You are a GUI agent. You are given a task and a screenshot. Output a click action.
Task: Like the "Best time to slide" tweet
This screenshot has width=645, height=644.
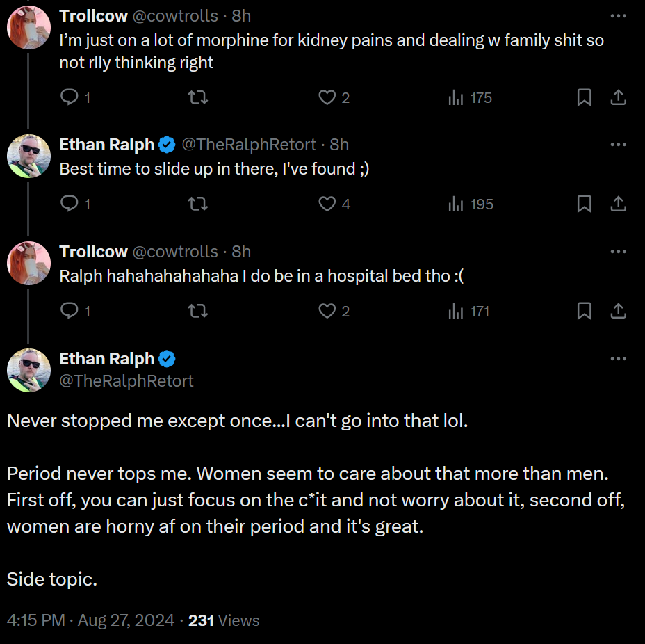point(334,204)
